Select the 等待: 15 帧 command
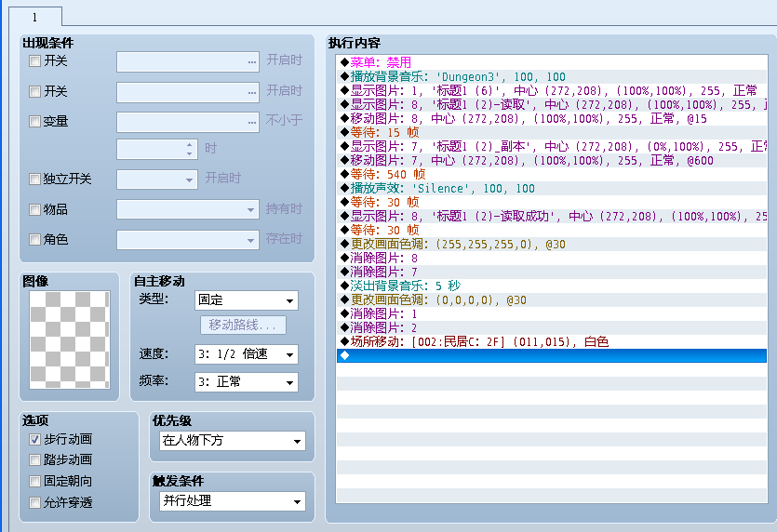 click(552, 132)
